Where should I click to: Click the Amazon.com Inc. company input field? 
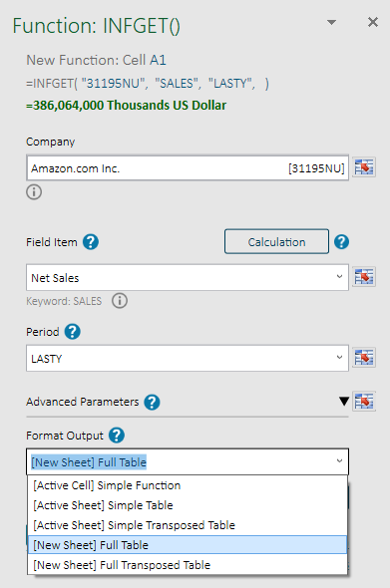click(188, 168)
